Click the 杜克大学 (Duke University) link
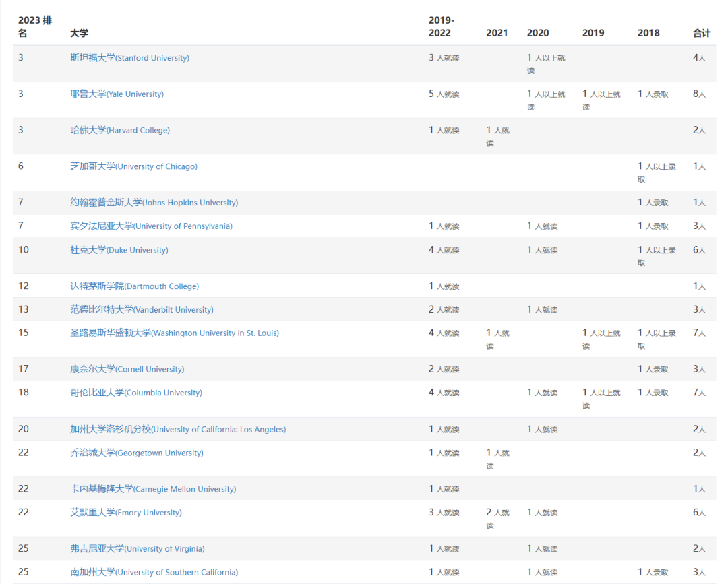The height and width of the screenshot is (584, 728). tap(119, 250)
